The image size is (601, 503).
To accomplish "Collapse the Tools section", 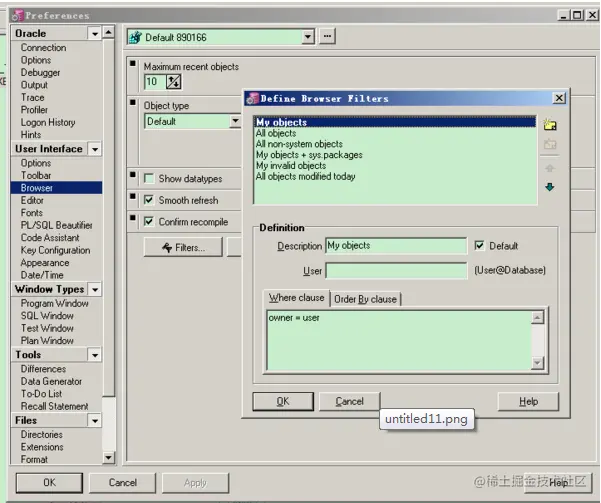I will pos(95,355).
